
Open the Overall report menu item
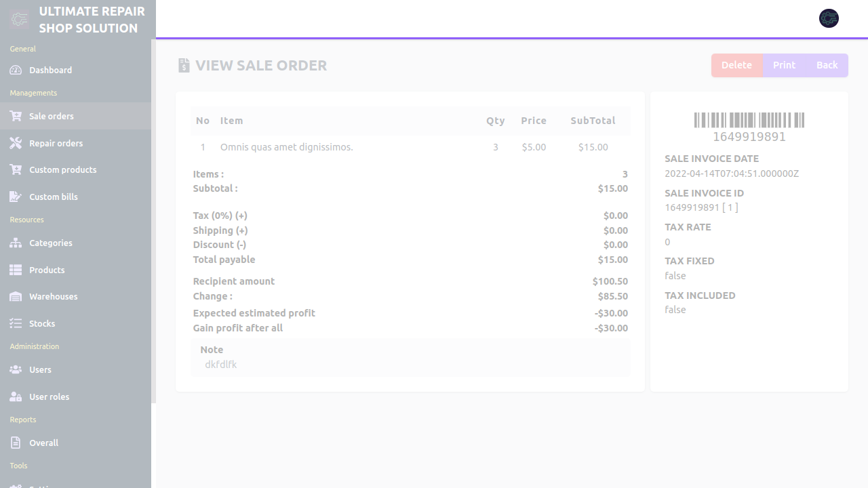tap(43, 443)
